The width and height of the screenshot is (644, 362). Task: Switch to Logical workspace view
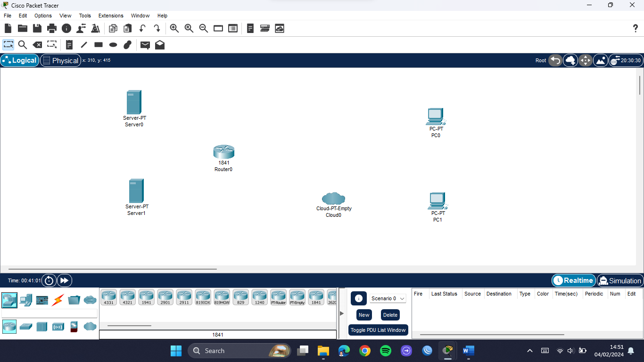(x=20, y=60)
